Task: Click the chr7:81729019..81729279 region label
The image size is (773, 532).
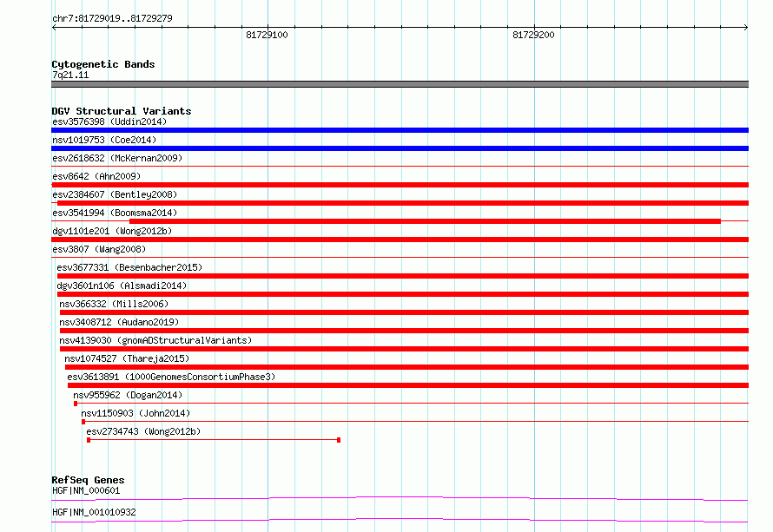Action: [112, 18]
